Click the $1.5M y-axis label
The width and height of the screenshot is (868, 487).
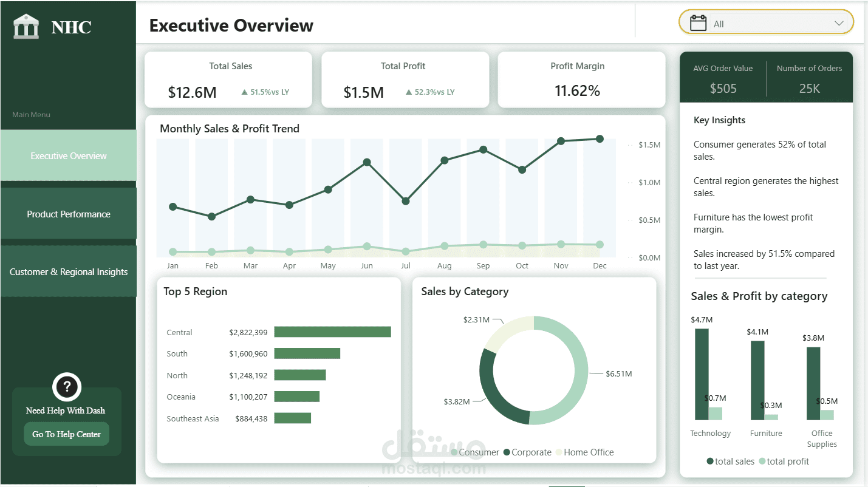[649, 145]
